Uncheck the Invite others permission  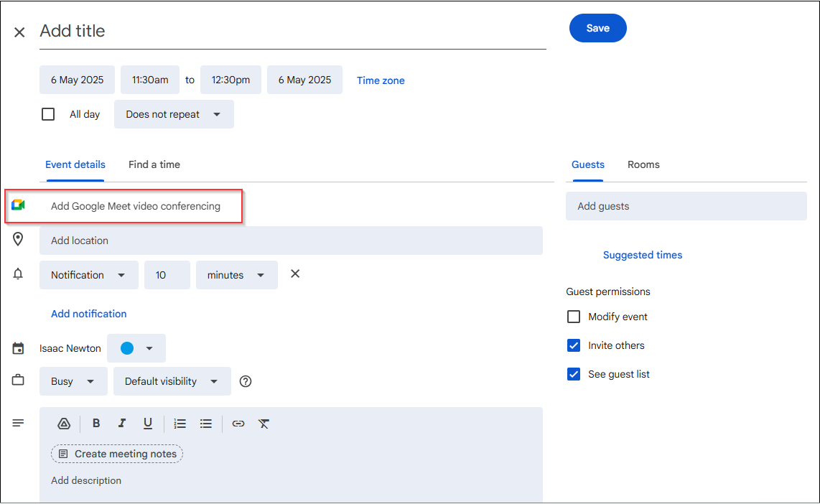pos(574,345)
